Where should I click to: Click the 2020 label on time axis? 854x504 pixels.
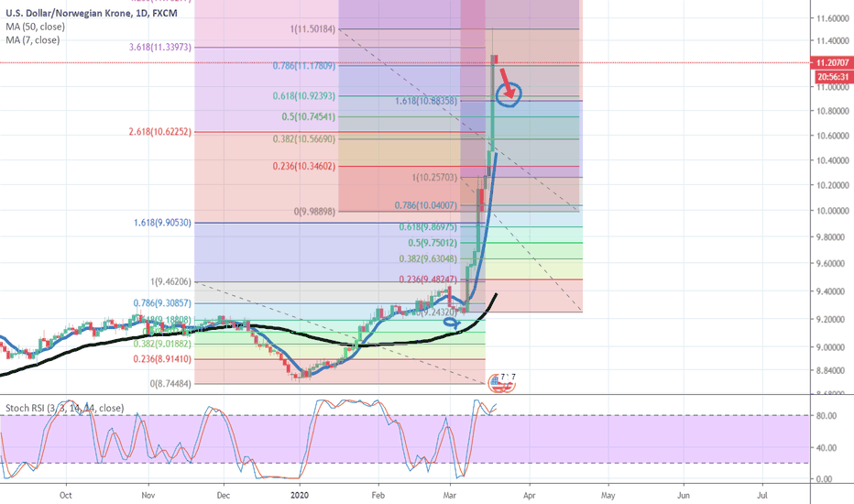point(299,495)
